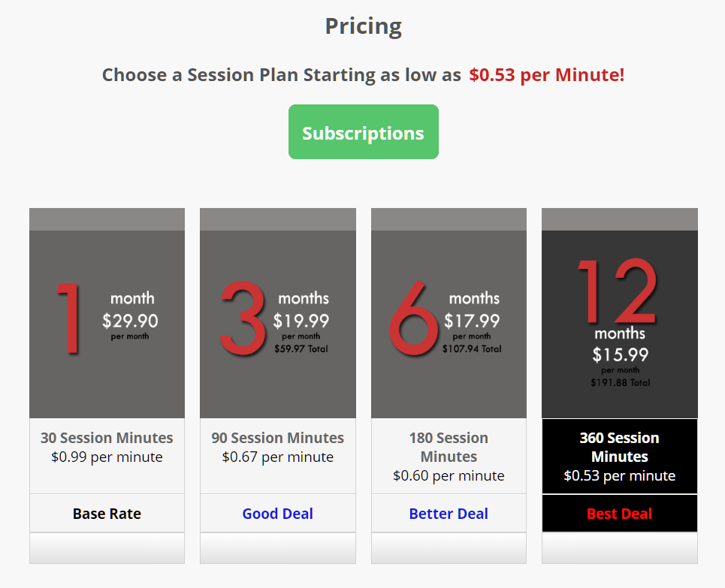
Task: Click the footer bar under Best Deal
Action: (620, 548)
